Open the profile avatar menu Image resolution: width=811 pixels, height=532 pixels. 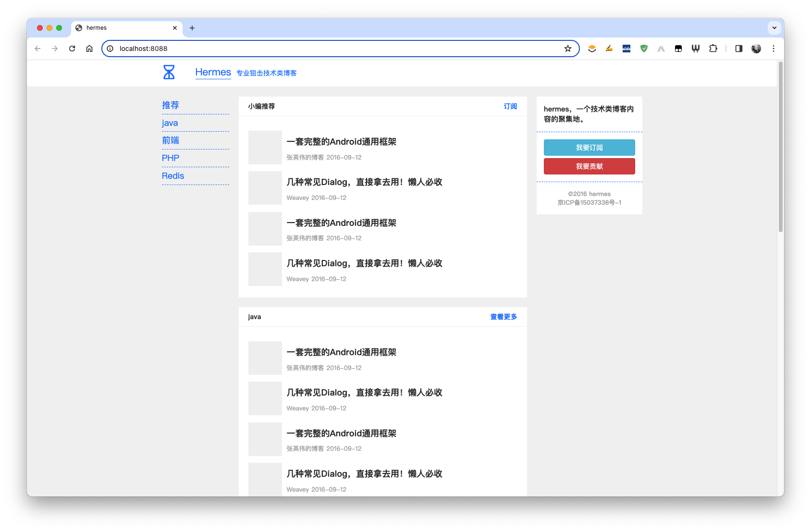click(756, 49)
